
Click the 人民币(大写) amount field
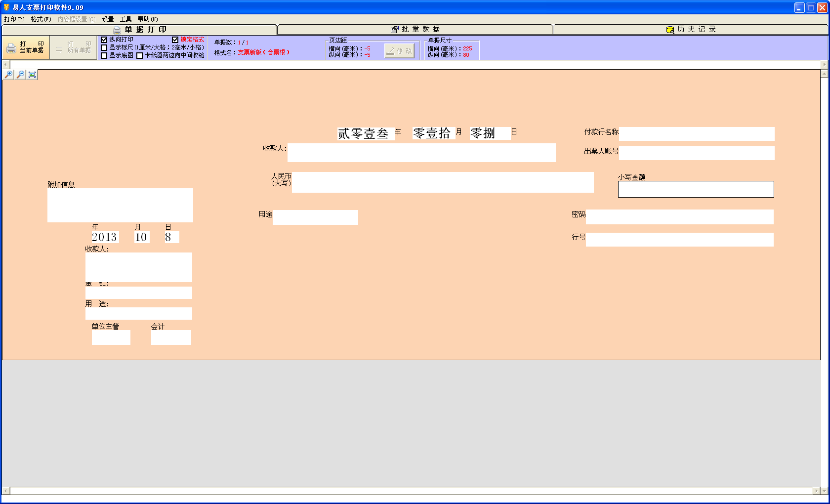(x=443, y=182)
